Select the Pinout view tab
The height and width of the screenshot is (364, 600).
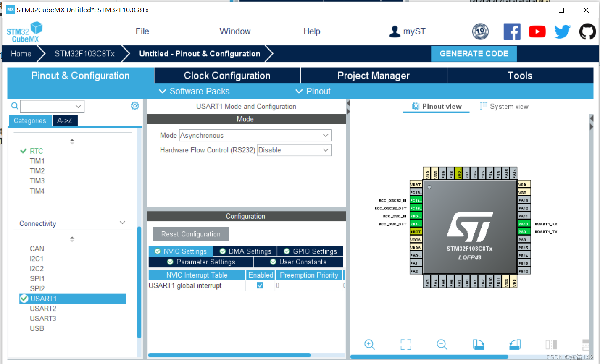437,107
